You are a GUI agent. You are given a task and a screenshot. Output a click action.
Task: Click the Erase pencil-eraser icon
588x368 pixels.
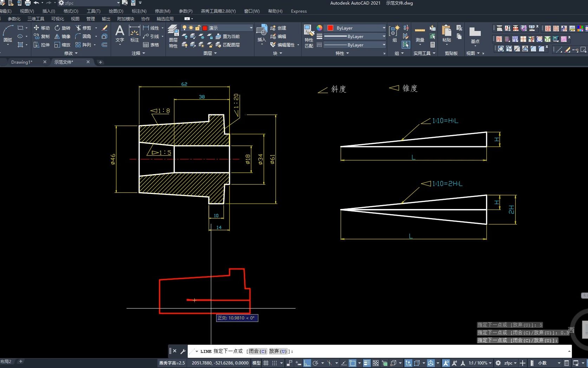(x=104, y=28)
